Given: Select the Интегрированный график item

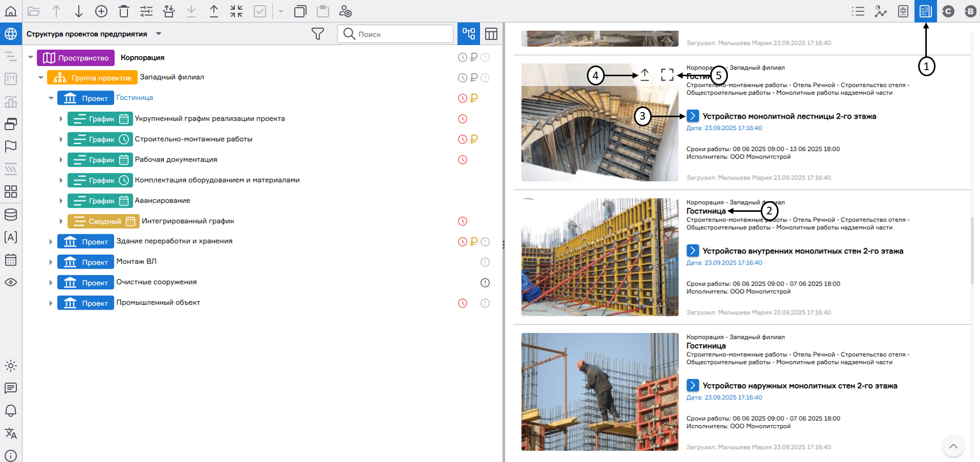Looking at the screenshot, I should 188,221.
